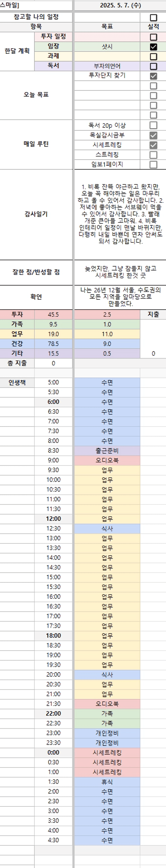The height and width of the screenshot is (868, 166).
Task: Select the 확언 affirmation text cell
Action: [x=120, y=297]
